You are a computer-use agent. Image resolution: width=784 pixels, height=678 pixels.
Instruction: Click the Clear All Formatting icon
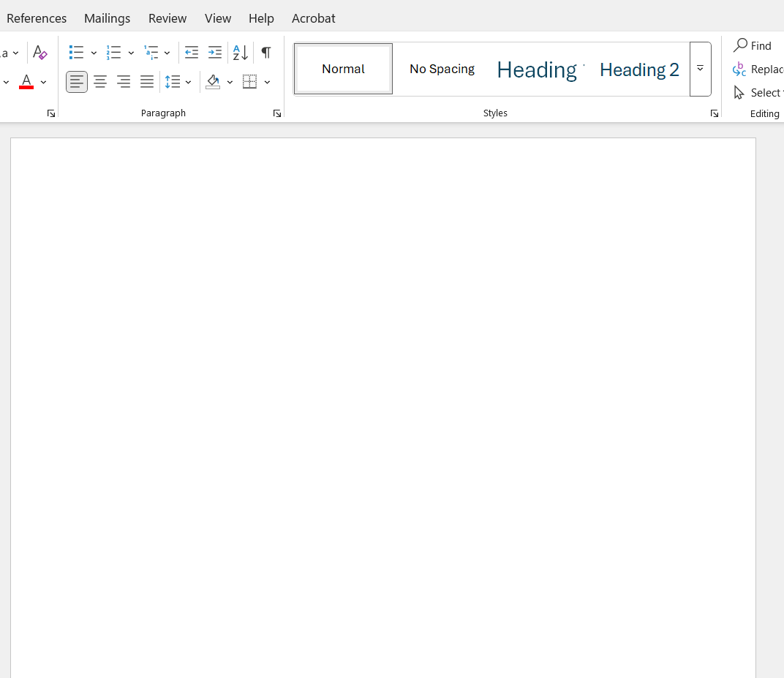pyautogui.click(x=39, y=53)
